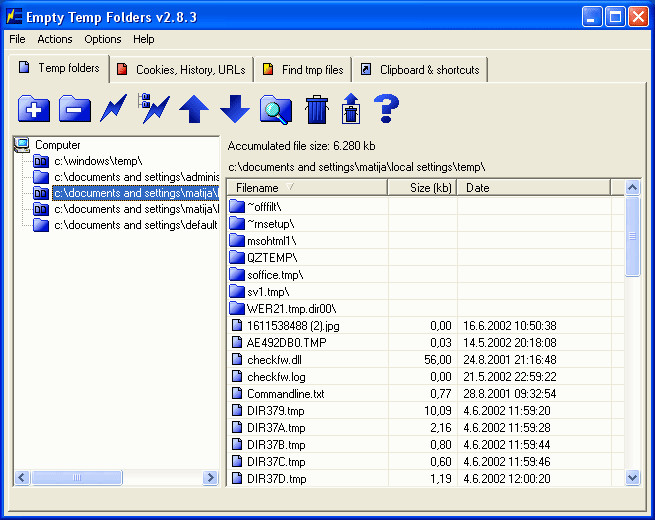Click the file icon beside Commandline.txt
This screenshot has width=655, height=520.
pyautogui.click(x=237, y=393)
